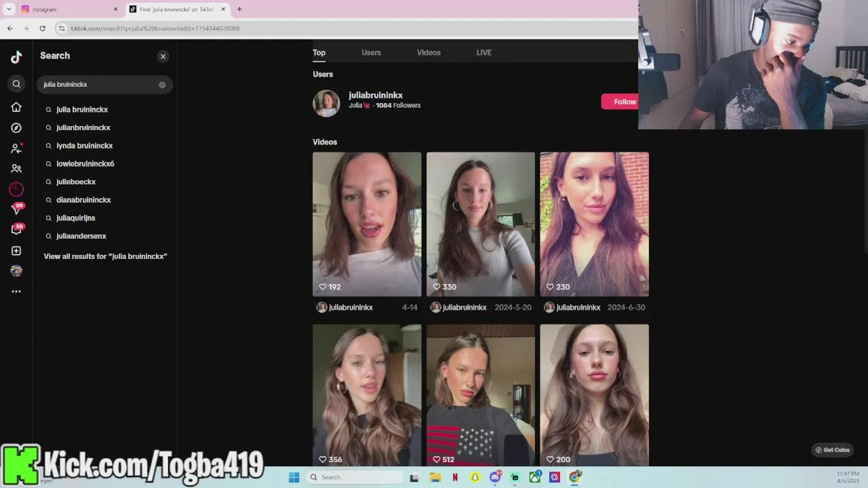This screenshot has height=488, width=868.
Task: Open Messages icon with 89 badge
Action: click(16, 209)
